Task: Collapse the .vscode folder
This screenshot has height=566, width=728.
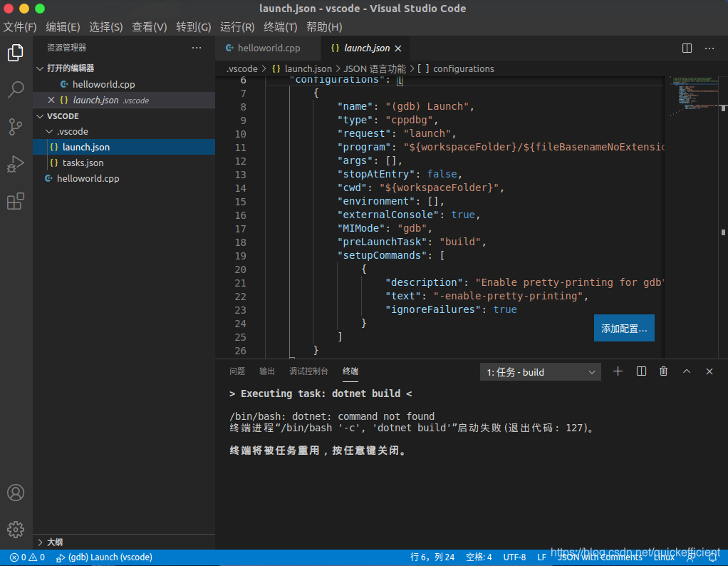Action: pos(49,131)
